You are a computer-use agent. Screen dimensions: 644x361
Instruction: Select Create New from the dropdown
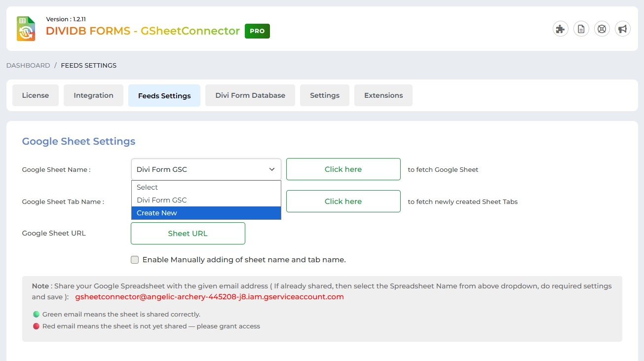click(157, 213)
